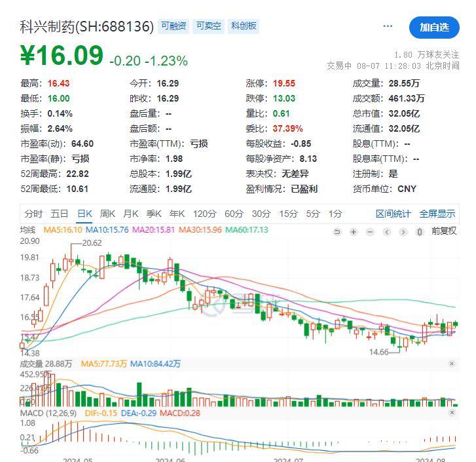Zoom in chart with plus icon
This screenshot has width=476, height=462.
pos(354,233)
